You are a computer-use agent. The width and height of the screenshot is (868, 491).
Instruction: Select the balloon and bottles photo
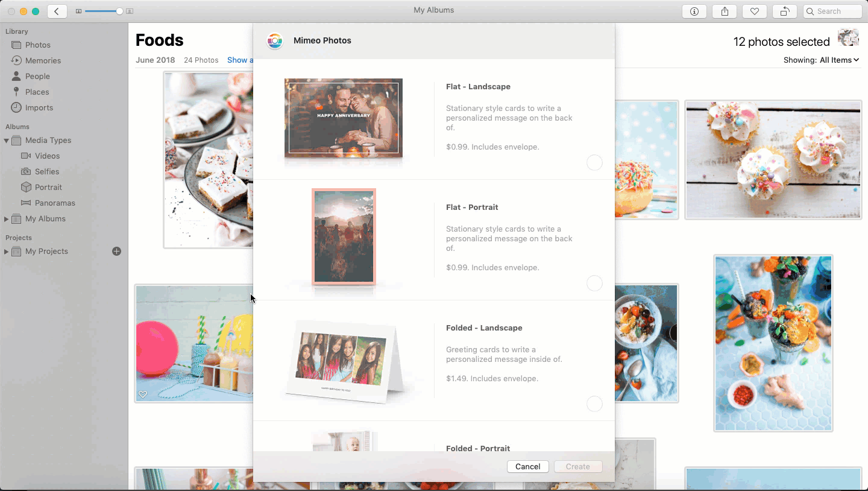194,343
